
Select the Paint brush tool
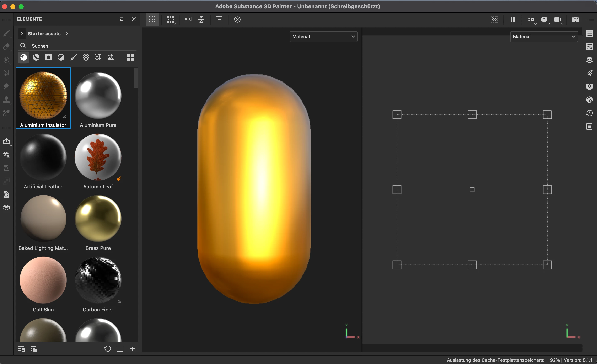point(6,33)
